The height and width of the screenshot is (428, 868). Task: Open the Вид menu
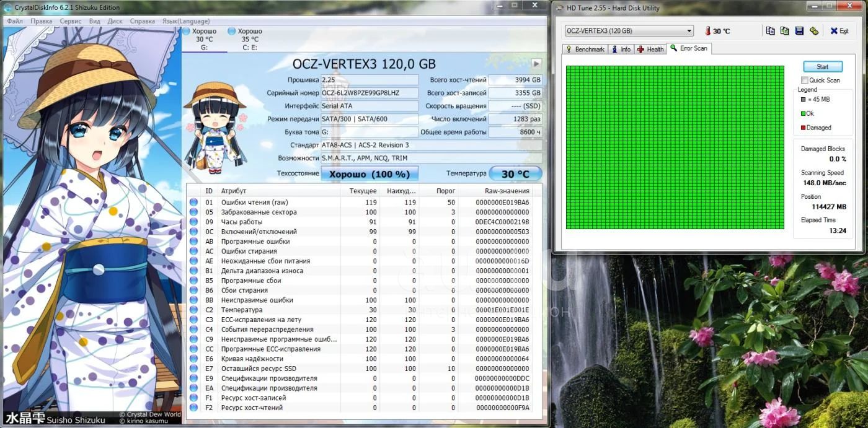point(94,21)
